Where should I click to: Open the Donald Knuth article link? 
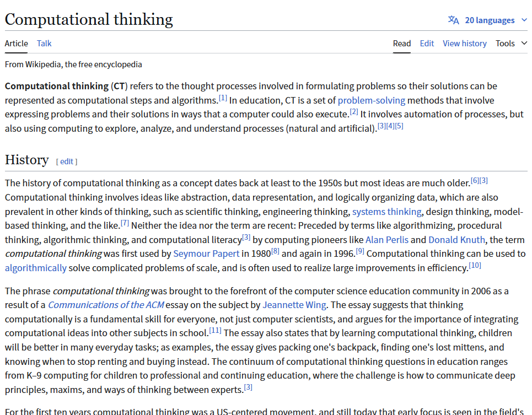[456, 240]
